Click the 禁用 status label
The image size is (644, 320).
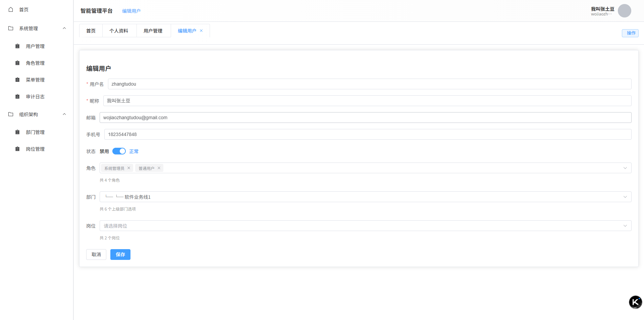[104, 151]
